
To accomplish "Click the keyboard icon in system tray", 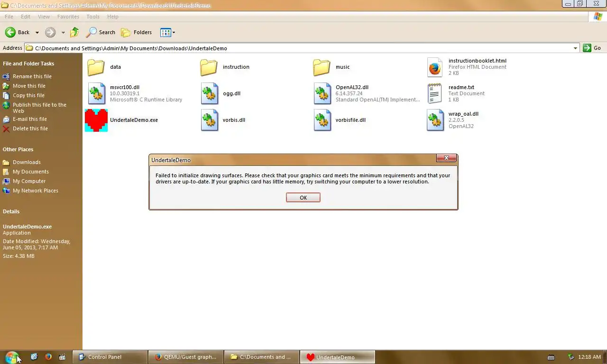I will click(551, 357).
